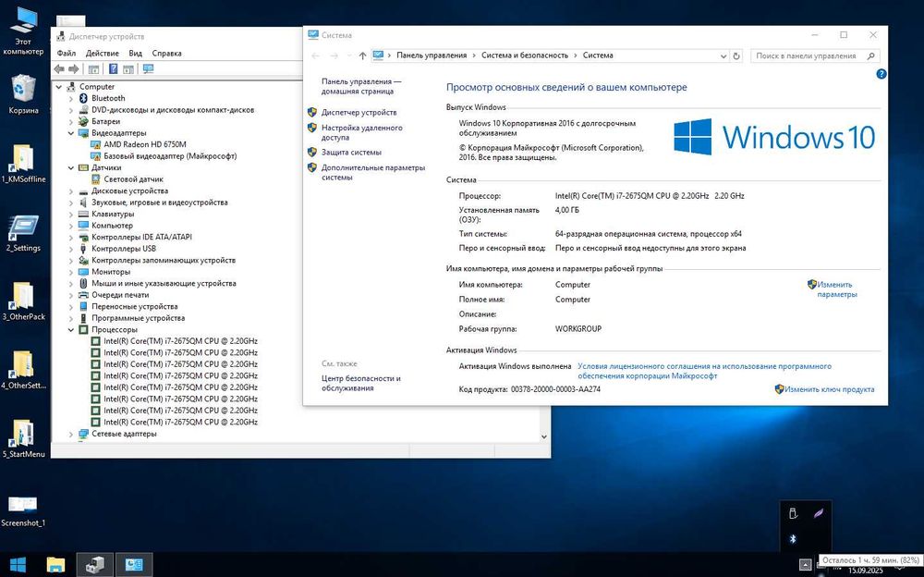The image size is (924, 577).
Task: Open the Вид menu
Action: pyautogui.click(x=136, y=53)
